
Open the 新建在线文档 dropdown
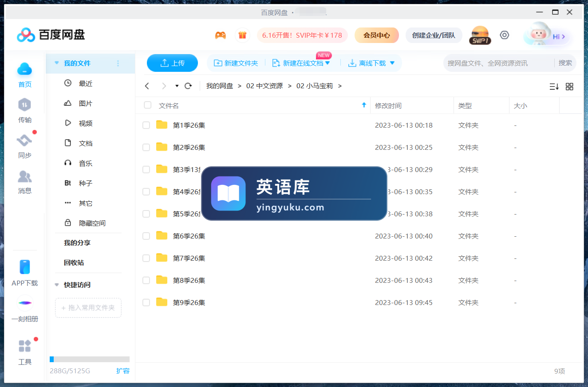coord(328,63)
